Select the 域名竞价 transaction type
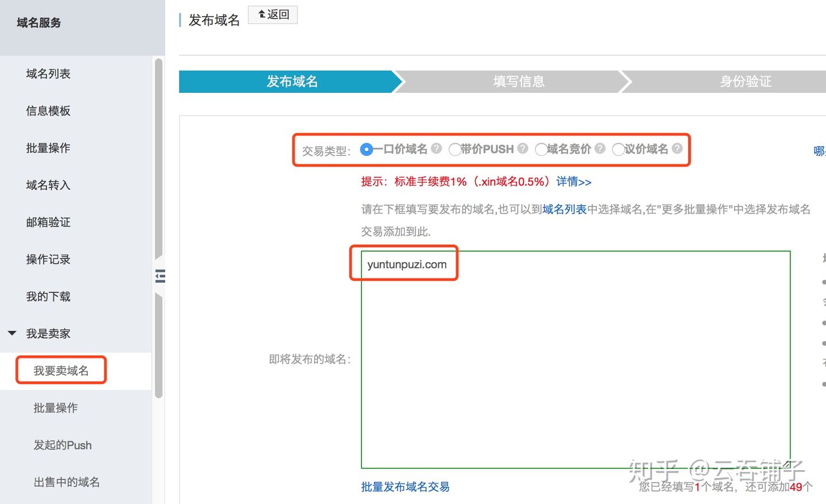 pyautogui.click(x=541, y=149)
